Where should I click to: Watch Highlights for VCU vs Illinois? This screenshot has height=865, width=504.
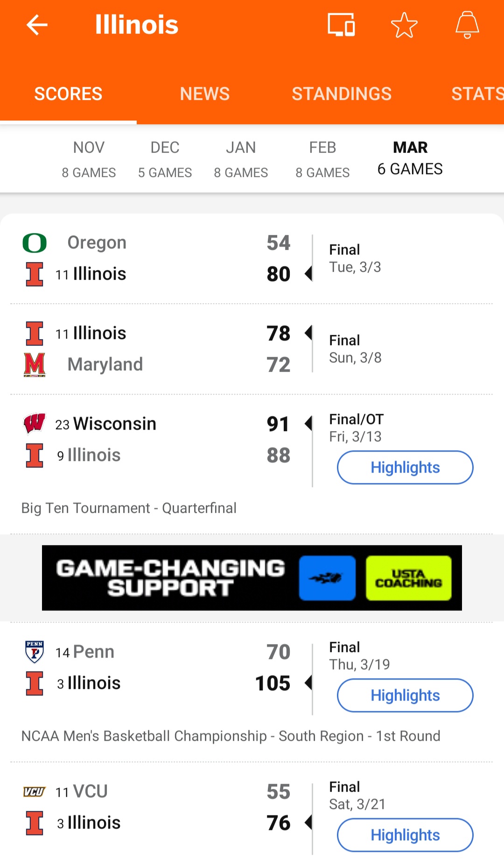(405, 835)
